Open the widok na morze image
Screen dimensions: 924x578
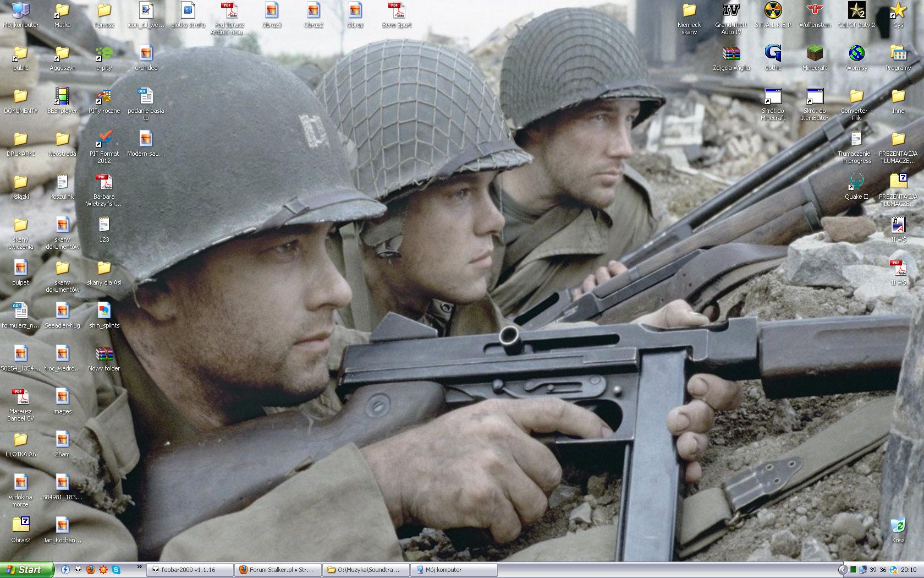(20, 490)
